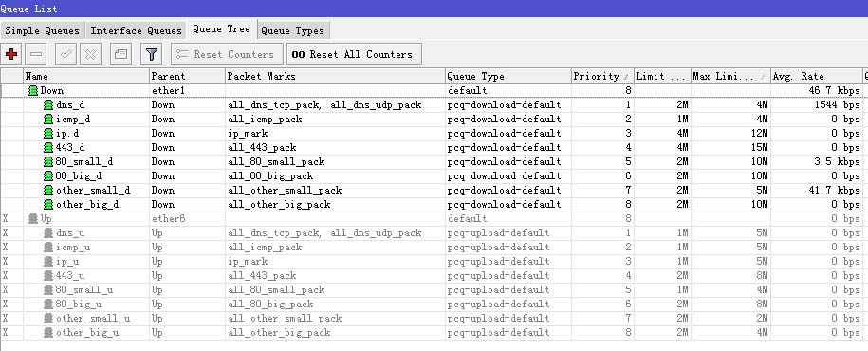Click the 41.7 kbps average rate
The image size is (868, 351).
[x=836, y=190]
